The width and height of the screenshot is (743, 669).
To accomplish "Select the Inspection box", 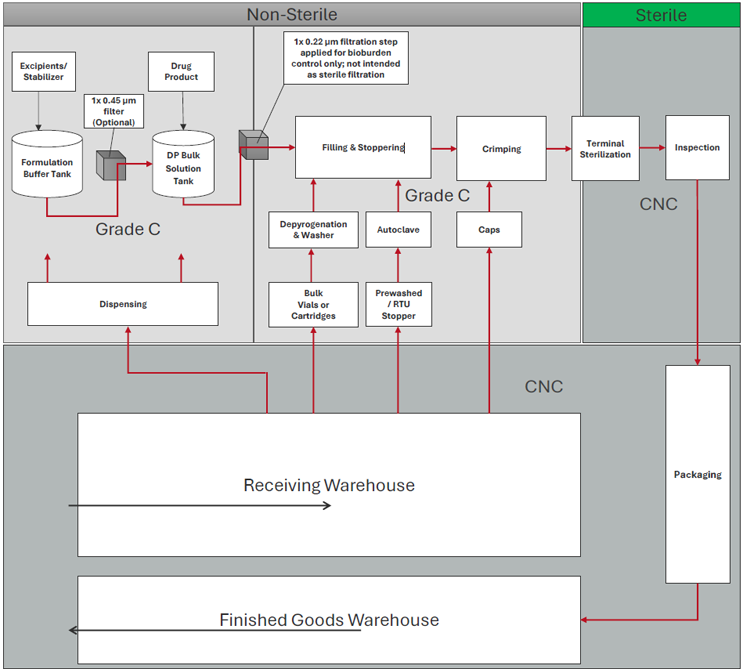I will click(x=697, y=148).
